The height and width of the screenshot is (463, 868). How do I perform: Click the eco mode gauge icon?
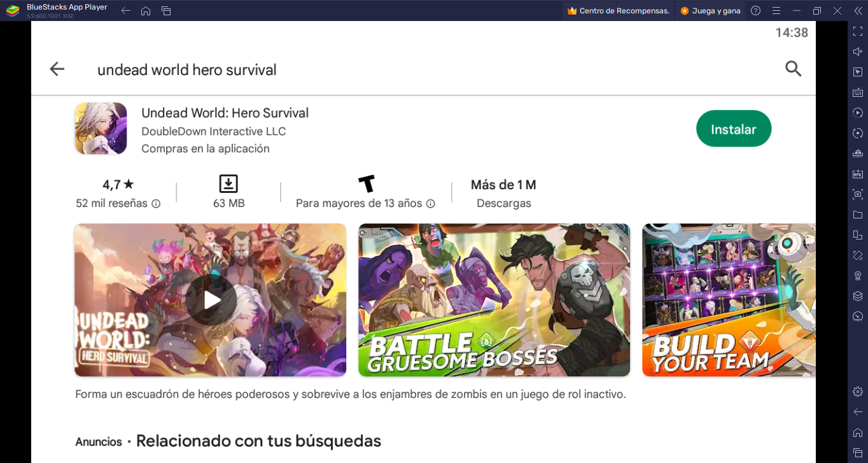(858, 317)
